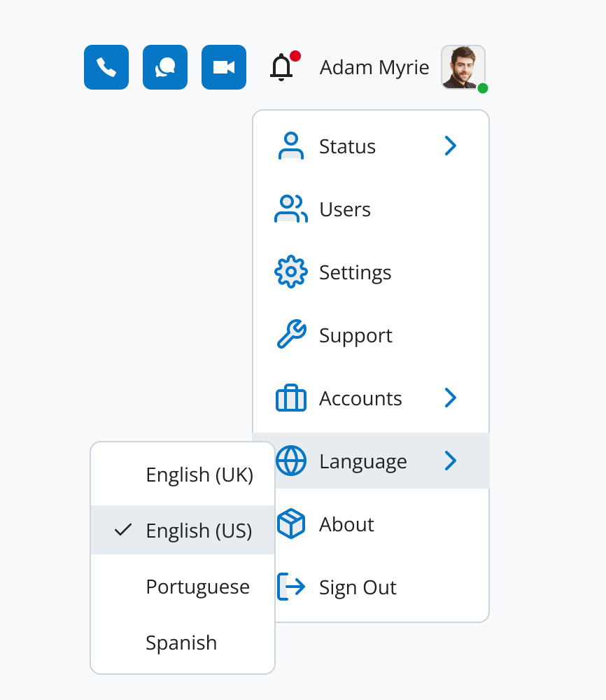The image size is (606, 700).
Task: Click Adam Myrie's profile avatar
Action: pos(463,67)
